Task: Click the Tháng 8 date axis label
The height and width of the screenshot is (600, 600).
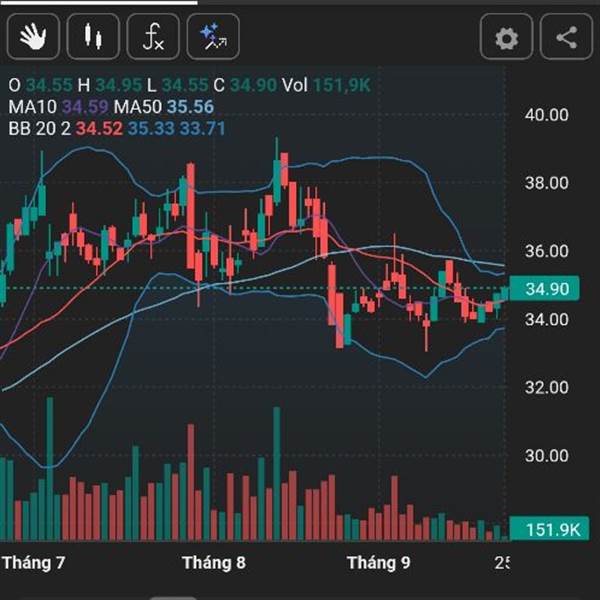Action: (214, 563)
